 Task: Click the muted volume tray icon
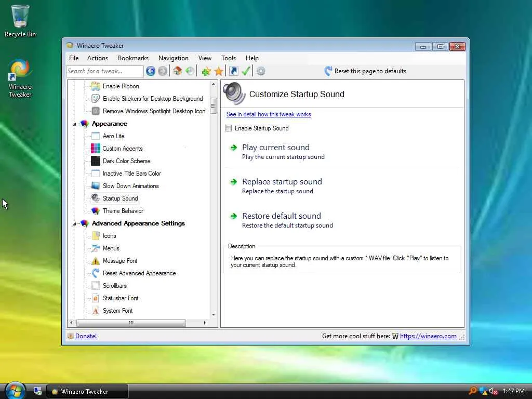493,391
